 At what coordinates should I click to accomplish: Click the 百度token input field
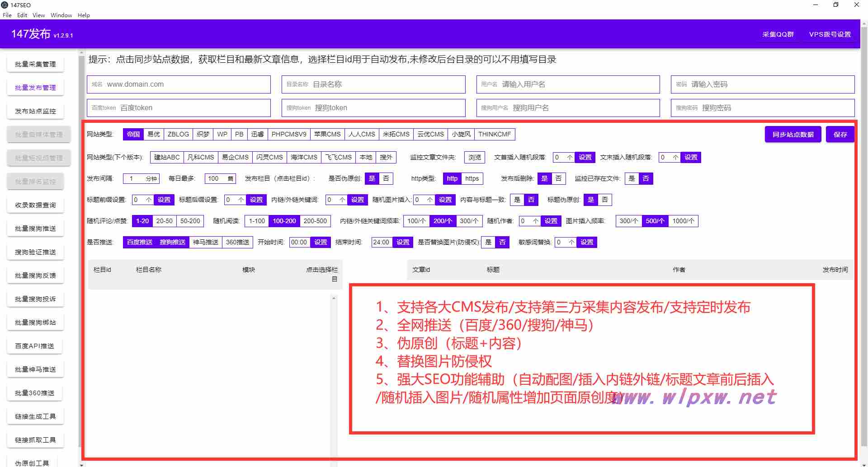(x=179, y=108)
